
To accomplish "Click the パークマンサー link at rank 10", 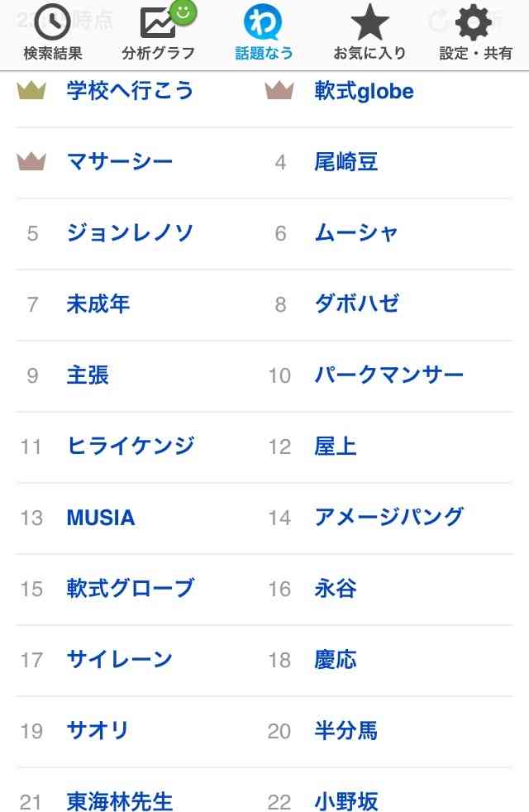I will point(387,375).
